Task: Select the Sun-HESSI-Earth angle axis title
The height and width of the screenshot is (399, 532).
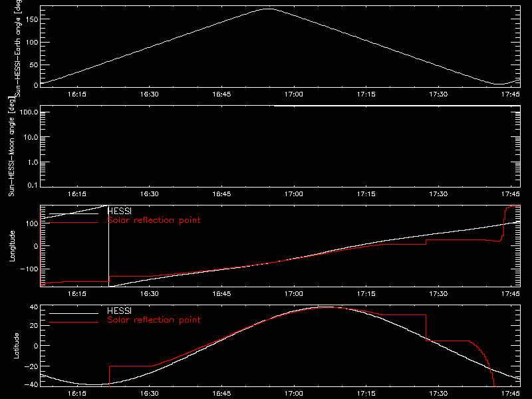Action: [17, 47]
